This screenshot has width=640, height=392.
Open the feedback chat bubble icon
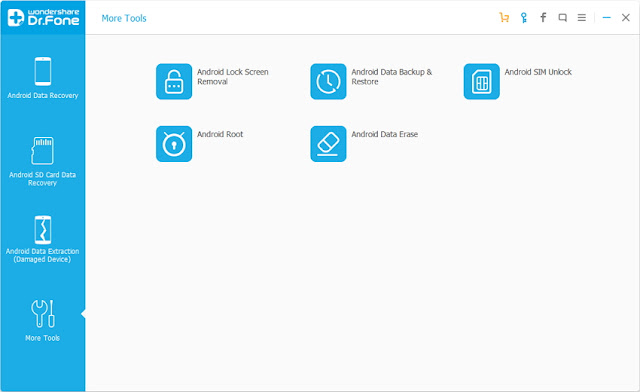tap(562, 18)
